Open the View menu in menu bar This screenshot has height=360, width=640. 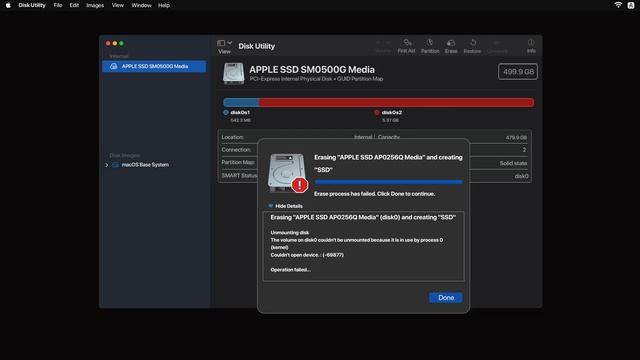[118, 5]
